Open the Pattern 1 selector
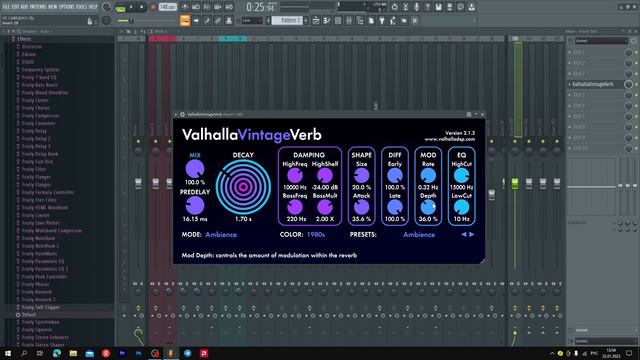This screenshot has height=360, width=640. point(287,20)
